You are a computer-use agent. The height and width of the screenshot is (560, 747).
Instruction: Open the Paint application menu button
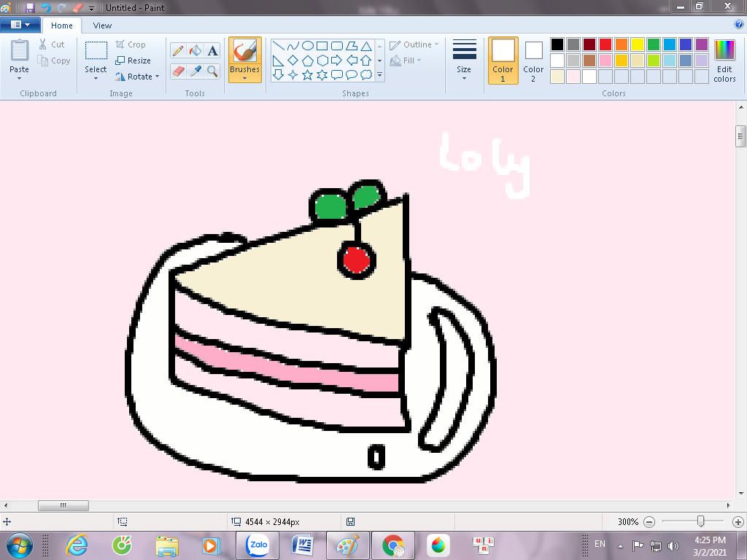click(x=20, y=25)
